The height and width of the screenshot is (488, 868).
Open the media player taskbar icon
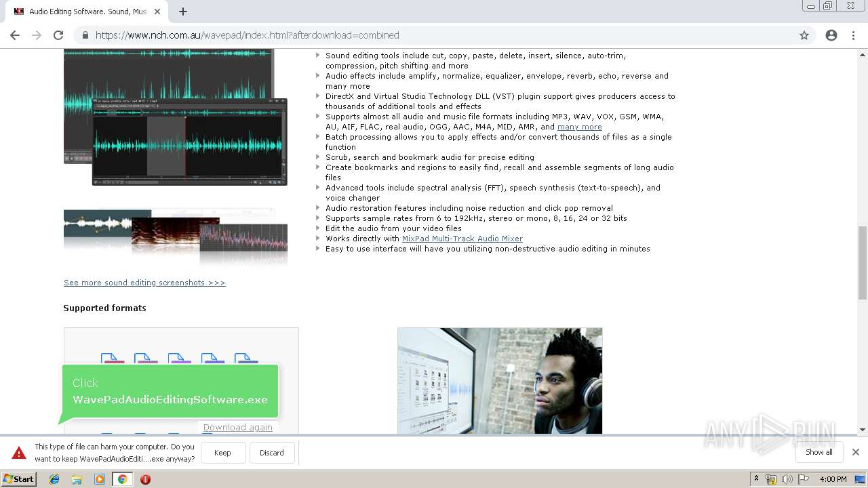point(100,479)
